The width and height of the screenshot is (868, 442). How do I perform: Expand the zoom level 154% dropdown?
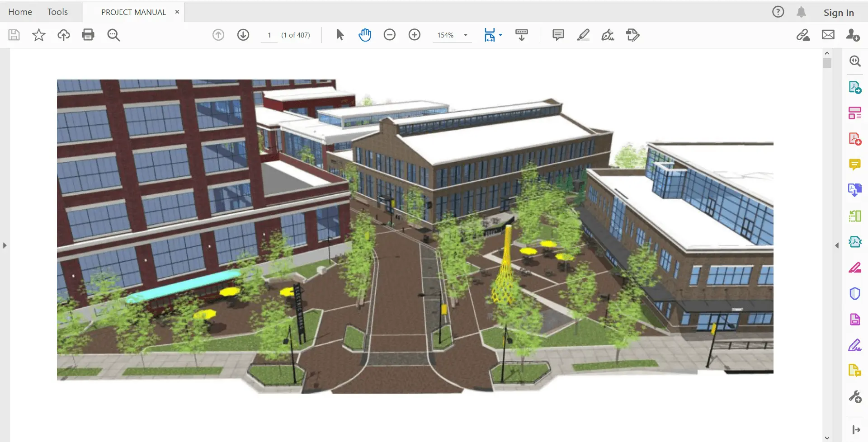pyautogui.click(x=466, y=35)
